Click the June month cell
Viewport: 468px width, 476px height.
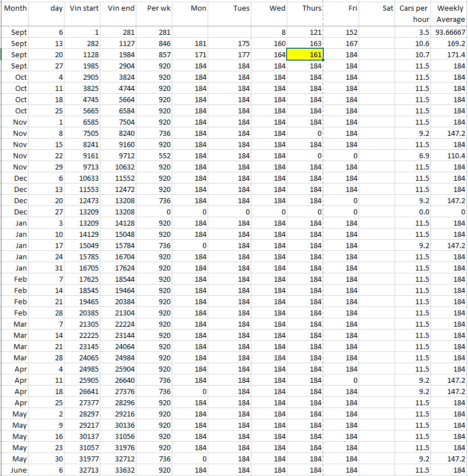tap(15, 470)
